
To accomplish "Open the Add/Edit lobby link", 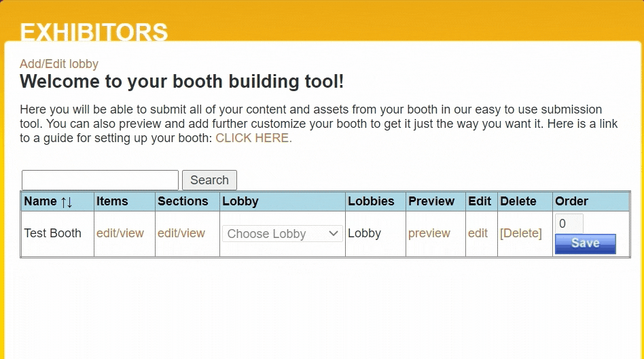I will coord(59,64).
